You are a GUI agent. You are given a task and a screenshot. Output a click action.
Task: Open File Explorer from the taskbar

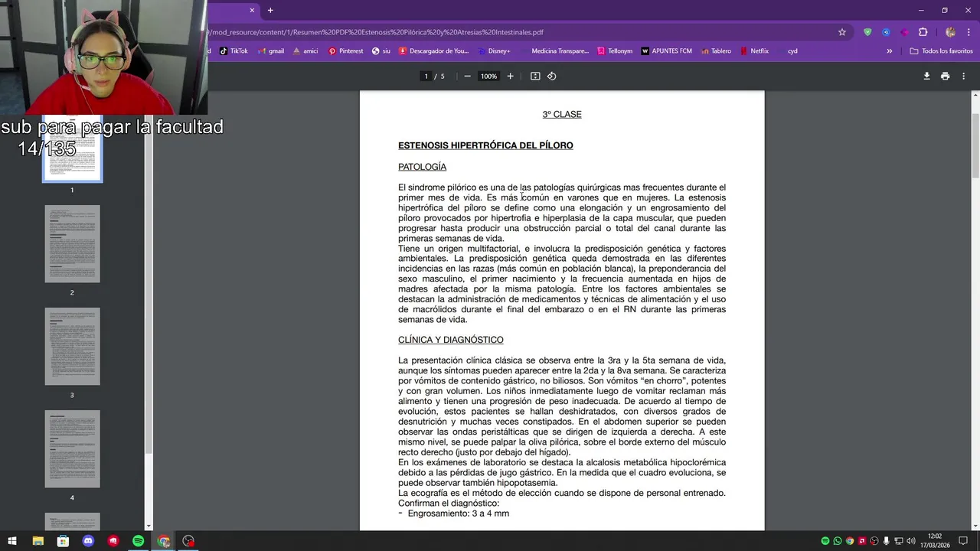38,541
